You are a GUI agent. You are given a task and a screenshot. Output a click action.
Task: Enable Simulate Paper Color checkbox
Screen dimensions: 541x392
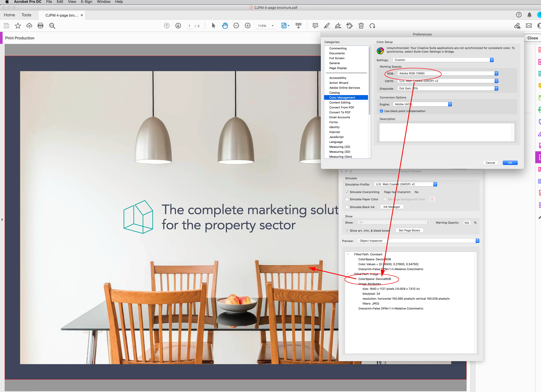(347, 199)
